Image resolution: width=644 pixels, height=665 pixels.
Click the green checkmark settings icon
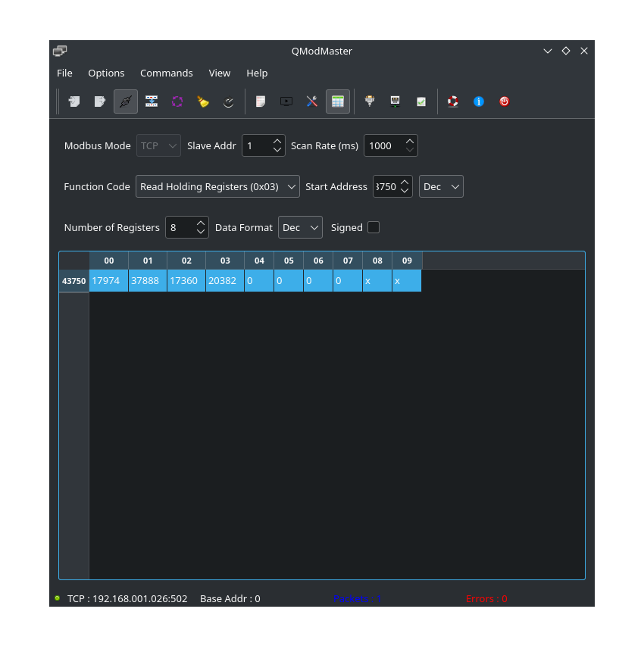(x=420, y=101)
